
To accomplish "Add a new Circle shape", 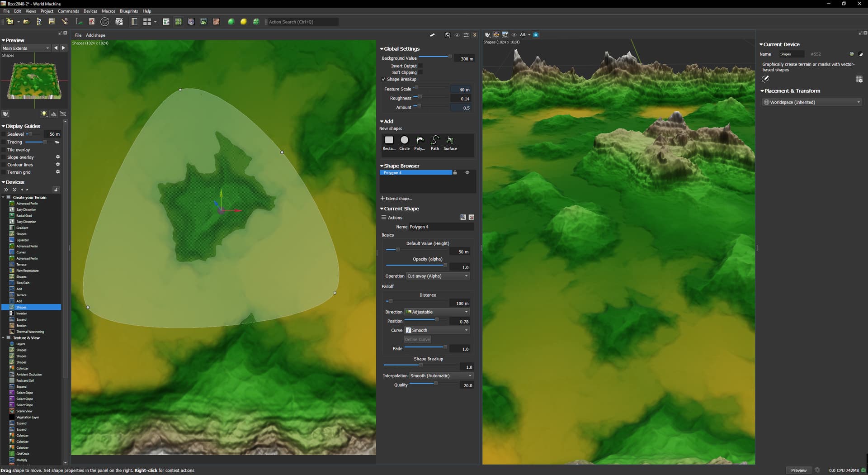I will (404, 140).
